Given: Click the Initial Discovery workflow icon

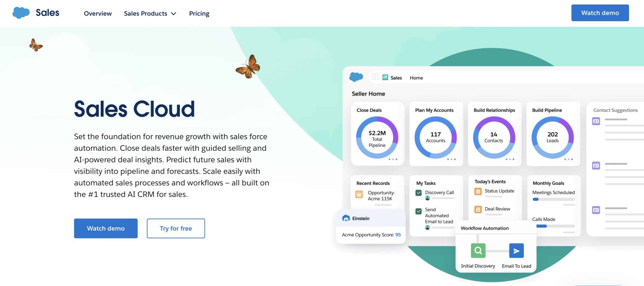Looking at the screenshot, I should click(477, 251).
